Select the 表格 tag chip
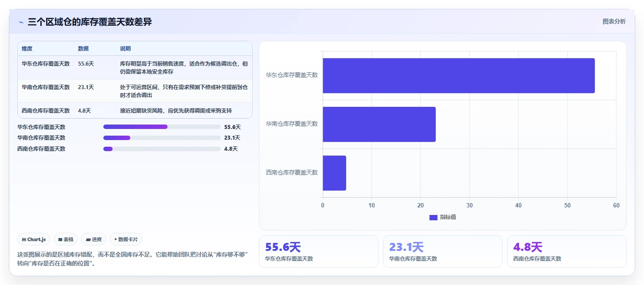 pyautogui.click(x=66, y=239)
